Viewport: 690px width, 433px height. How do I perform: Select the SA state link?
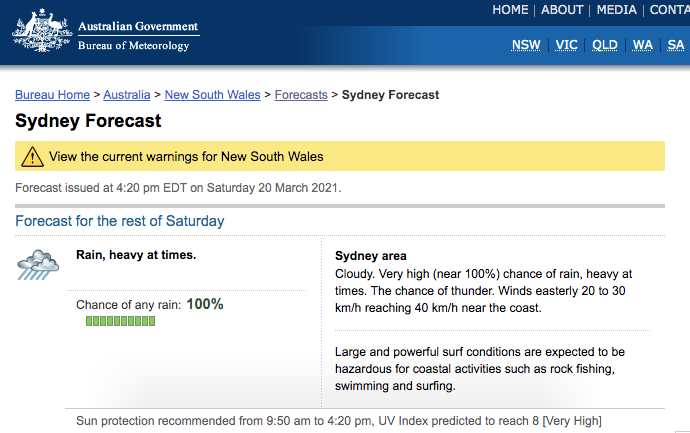(x=675, y=45)
